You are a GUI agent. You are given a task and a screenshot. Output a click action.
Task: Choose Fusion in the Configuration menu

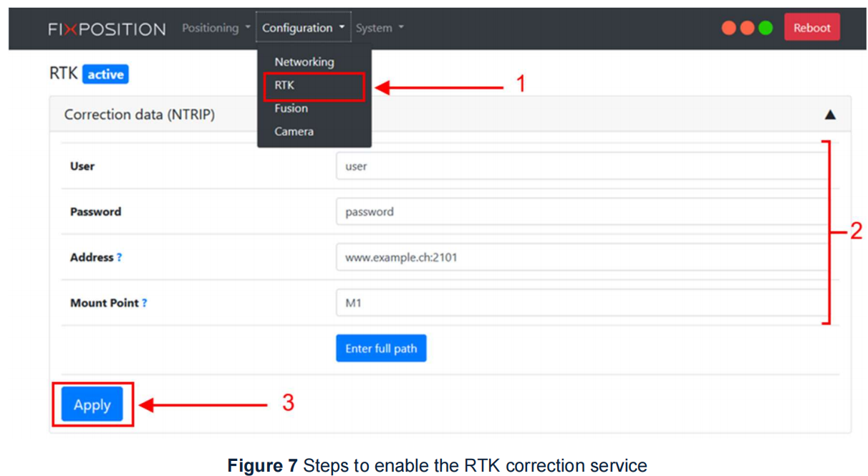coord(291,108)
